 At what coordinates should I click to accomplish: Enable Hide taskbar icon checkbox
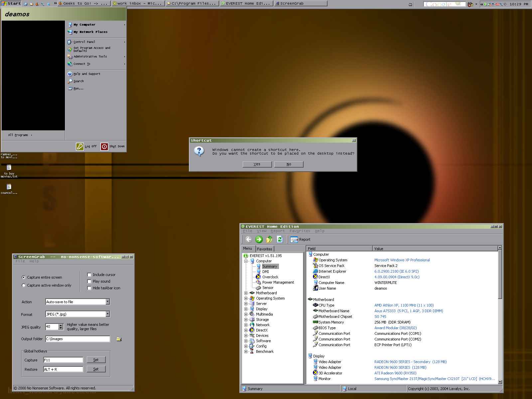pyautogui.click(x=89, y=288)
